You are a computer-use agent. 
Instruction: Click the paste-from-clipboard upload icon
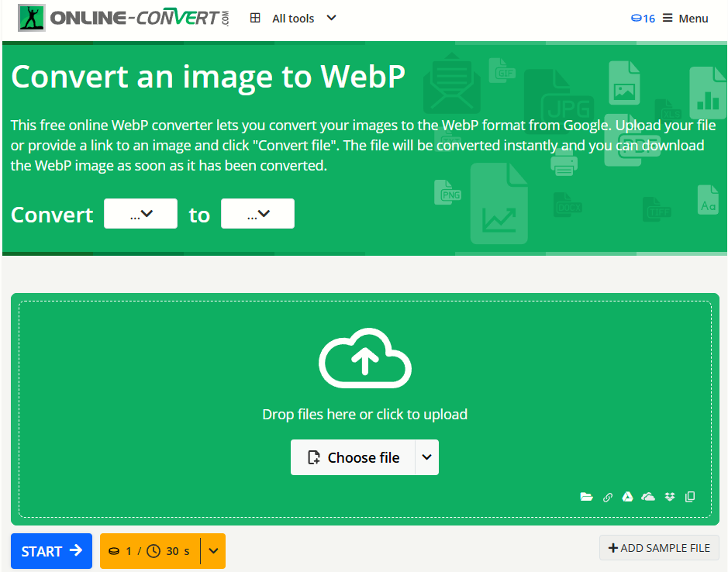coord(689,497)
